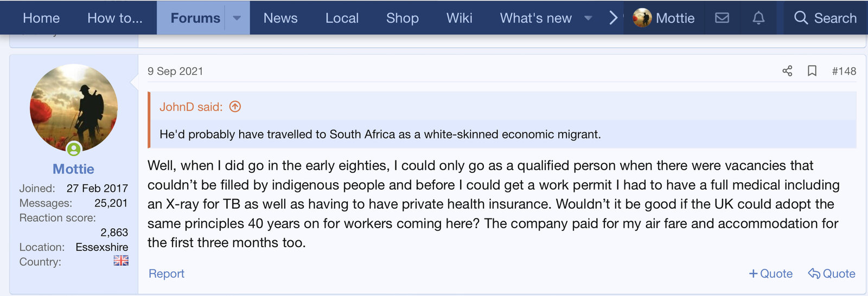The height and width of the screenshot is (296, 868).
Task: Expand the What's new dropdown arrow
Action: coord(588,18)
